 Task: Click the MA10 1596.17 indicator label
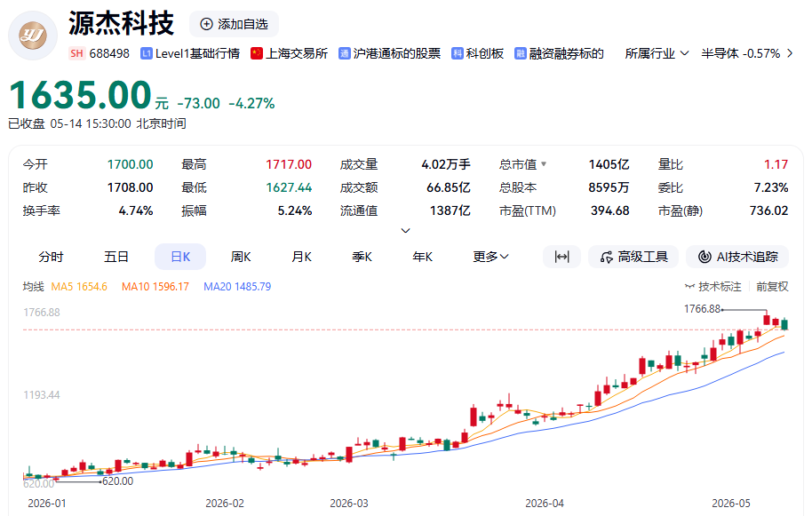coord(155,286)
